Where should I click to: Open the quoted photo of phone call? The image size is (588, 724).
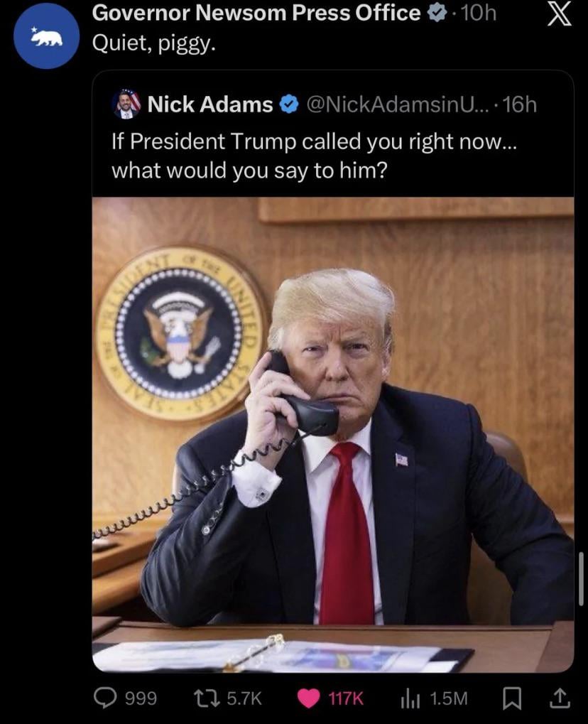click(x=333, y=435)
